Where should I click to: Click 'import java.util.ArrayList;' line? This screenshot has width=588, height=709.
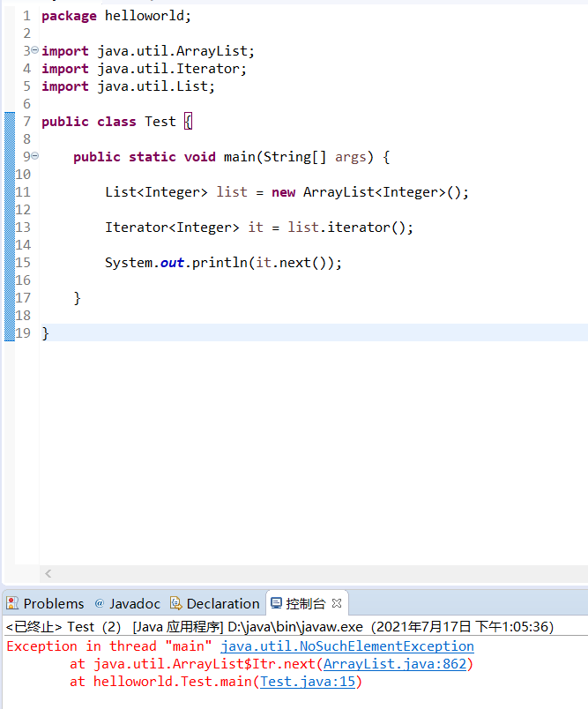coord(148,51)
